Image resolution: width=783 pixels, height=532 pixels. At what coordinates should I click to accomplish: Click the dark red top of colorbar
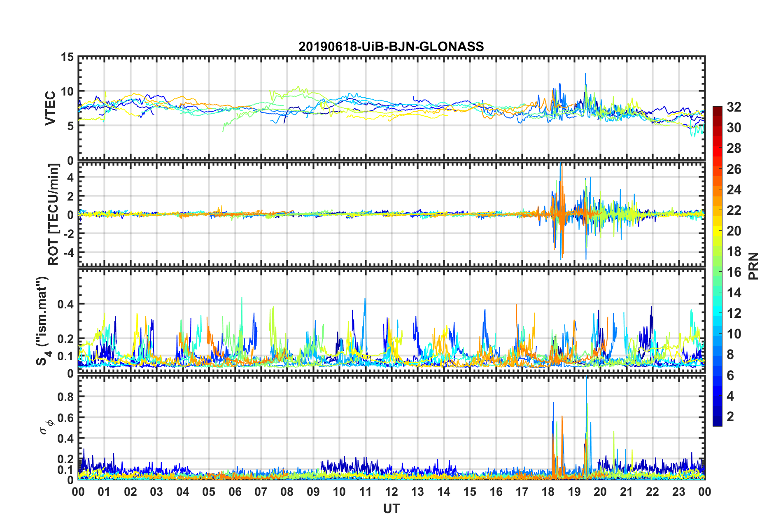[x=717, y=110]
